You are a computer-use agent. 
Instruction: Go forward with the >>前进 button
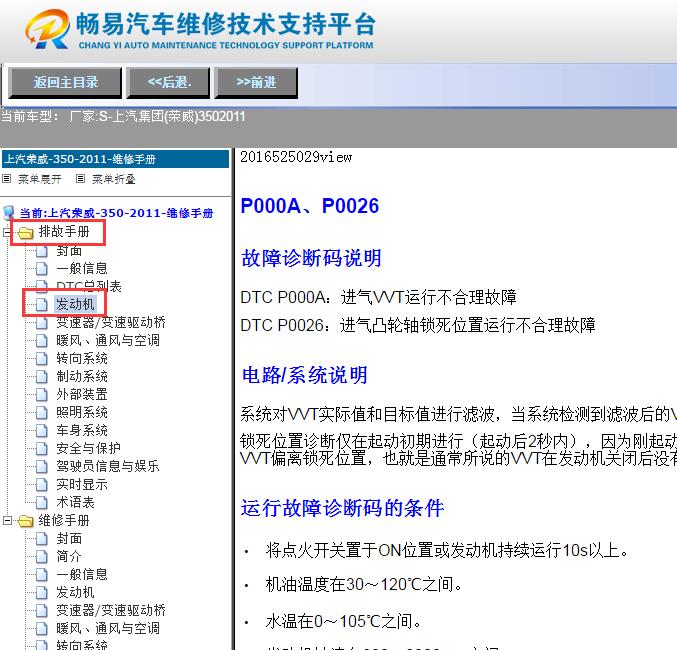coord(256,82)
